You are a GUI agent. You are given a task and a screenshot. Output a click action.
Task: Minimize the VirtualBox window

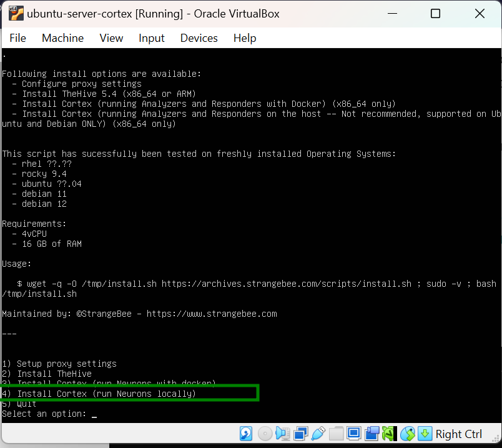point(392,14)
